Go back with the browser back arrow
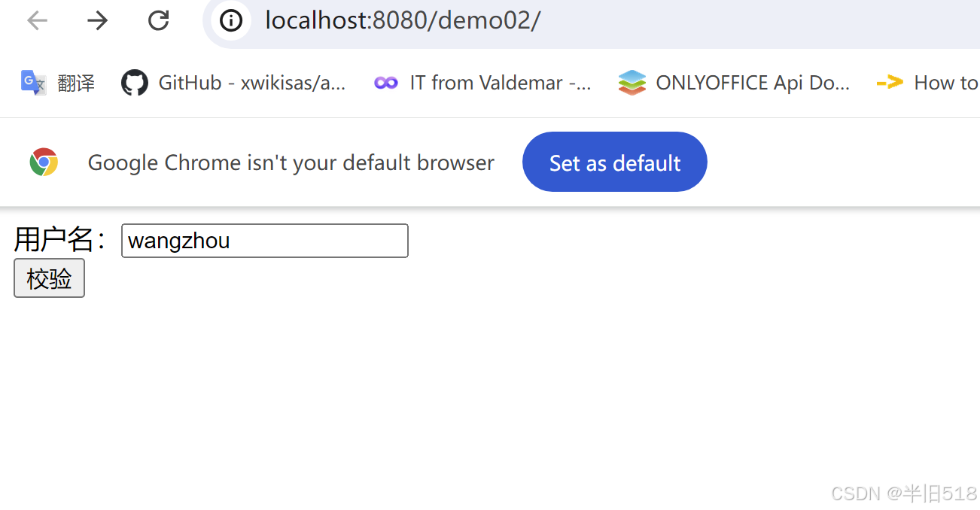 (37, 20)
